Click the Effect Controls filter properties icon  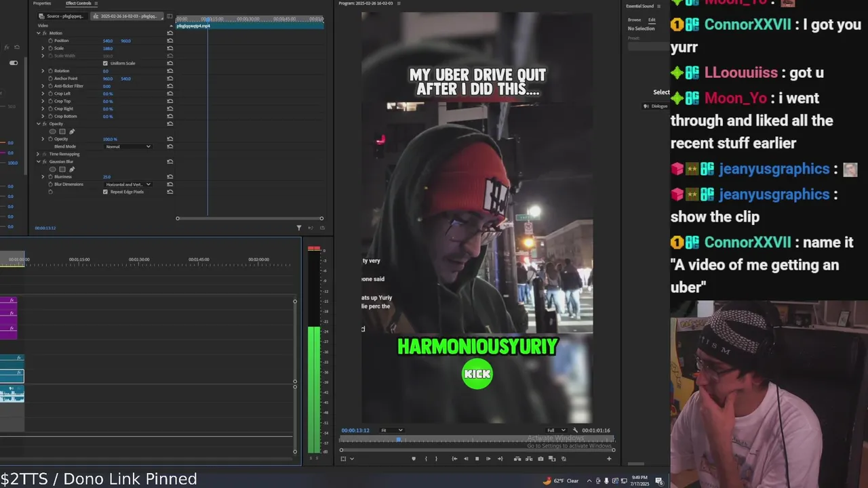click(299, 228)
